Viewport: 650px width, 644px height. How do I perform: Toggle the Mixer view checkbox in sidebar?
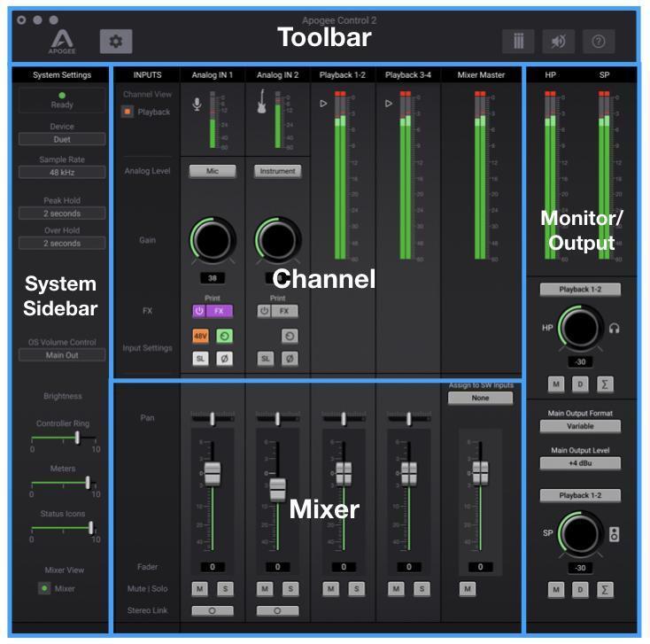(43, 588)
